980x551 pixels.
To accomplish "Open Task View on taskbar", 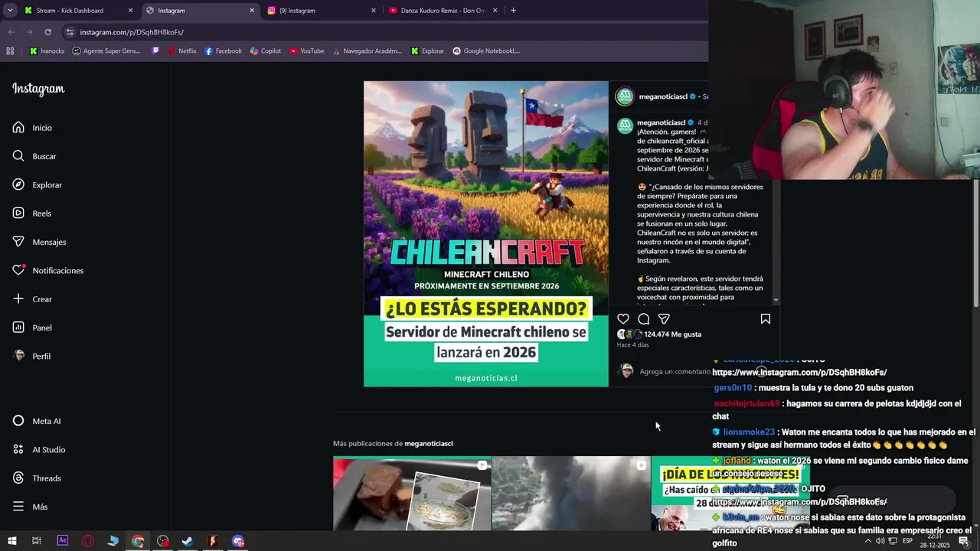I will tap(36, 541).
